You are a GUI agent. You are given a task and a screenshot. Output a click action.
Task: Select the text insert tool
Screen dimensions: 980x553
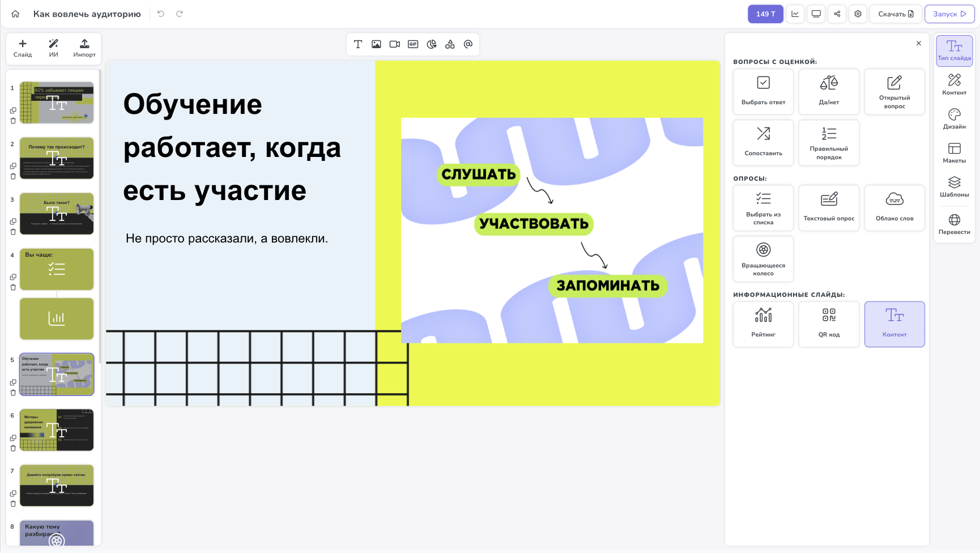pos(358,44)
